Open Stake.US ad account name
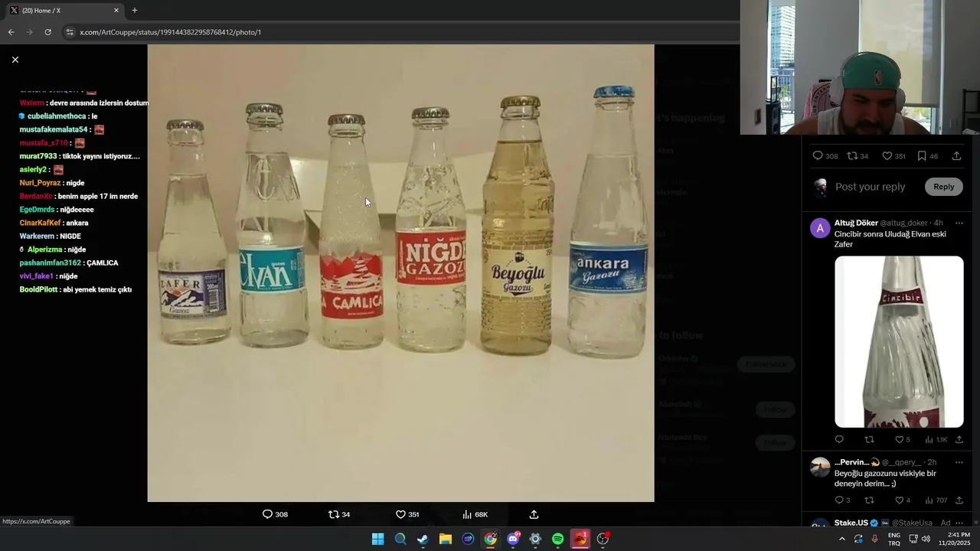The height and width of the screenshot is (551, 980). pyautogui.click(x=851, y=523)
